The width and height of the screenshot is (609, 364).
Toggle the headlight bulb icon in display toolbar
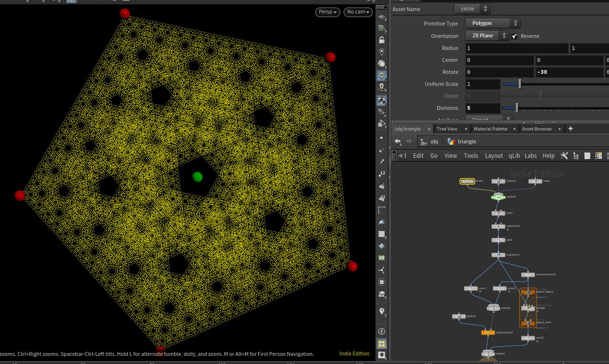point(382,76)
